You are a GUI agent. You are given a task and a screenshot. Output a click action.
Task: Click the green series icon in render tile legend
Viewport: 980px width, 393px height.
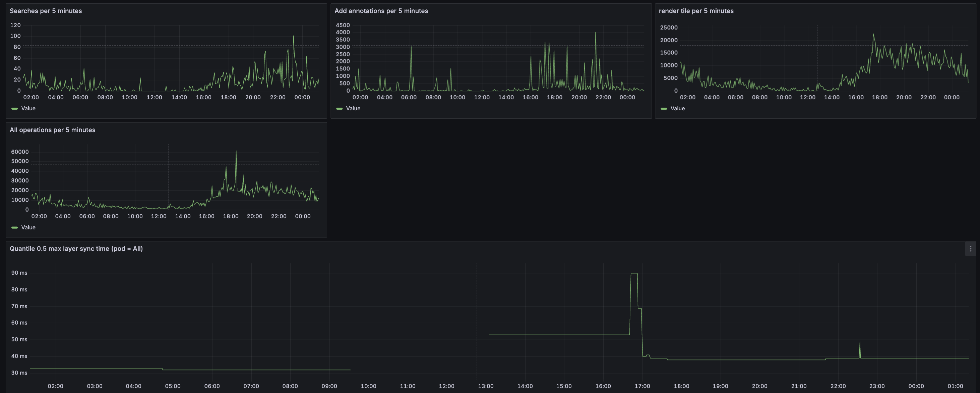pyautogui.click(x=664, y=108)
